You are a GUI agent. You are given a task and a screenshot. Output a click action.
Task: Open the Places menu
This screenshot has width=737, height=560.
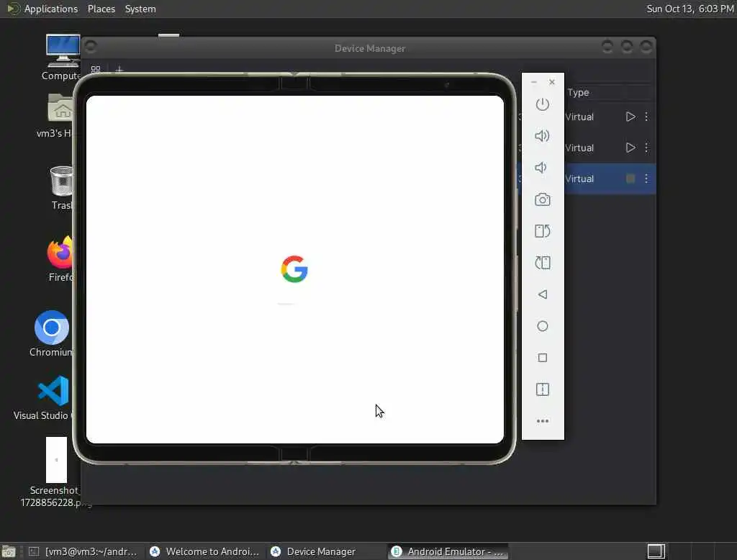coord(101,9)
